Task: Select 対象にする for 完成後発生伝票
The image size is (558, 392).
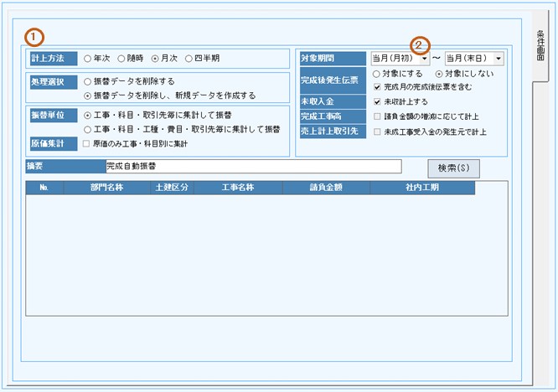Action: pyautogui.click(x=376, y=74)
